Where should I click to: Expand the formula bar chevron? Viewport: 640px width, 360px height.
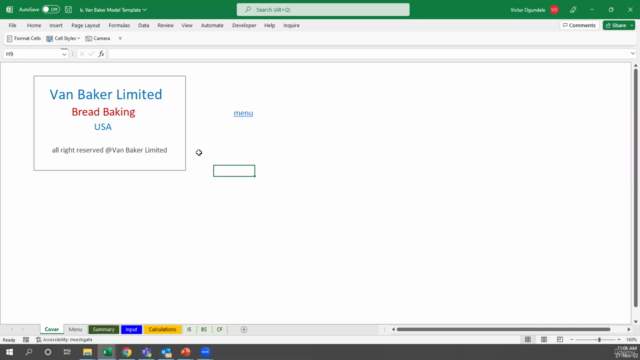[633, 53]
